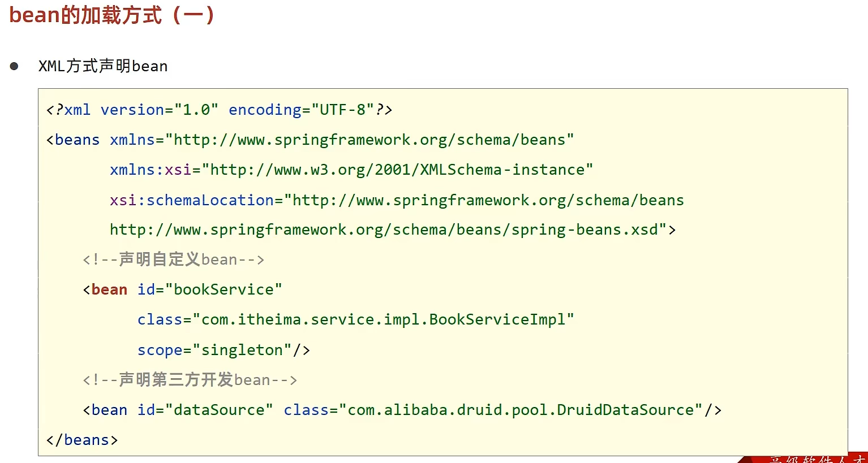Click the id="dataSource" attribute
The height and width of the screenshot is (463, 868).
pos(205,410)
